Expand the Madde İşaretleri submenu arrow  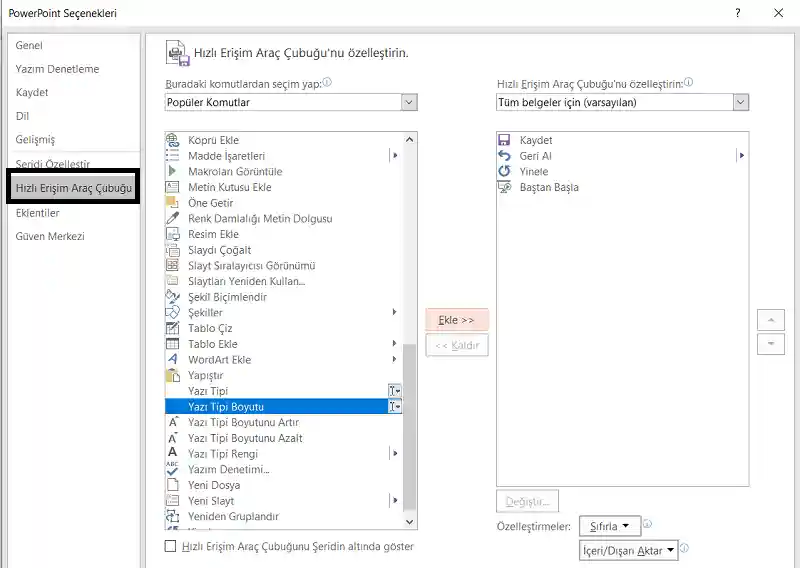[x=394, y=156]
